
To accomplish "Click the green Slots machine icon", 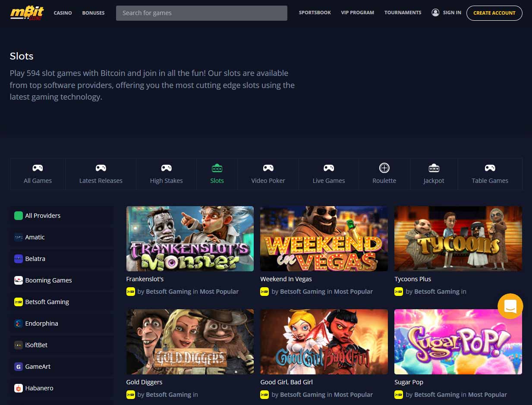I will [x=217, y=168].
